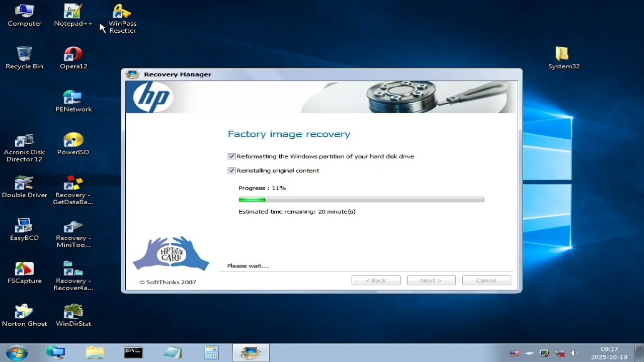Select Recovery - MiniTool shortcut
This screenshot has width=644, height=362.
(73, 233)
